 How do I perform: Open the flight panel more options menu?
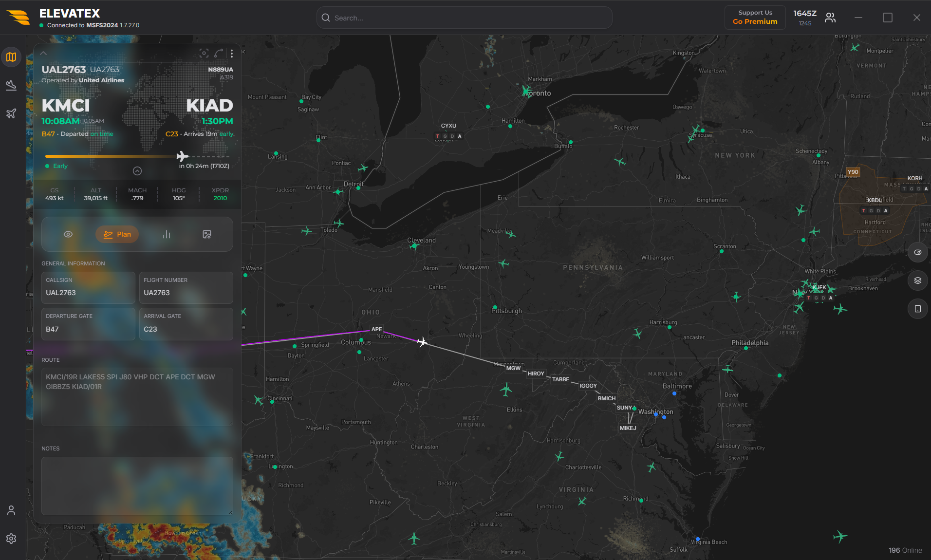tap(232, 53)
